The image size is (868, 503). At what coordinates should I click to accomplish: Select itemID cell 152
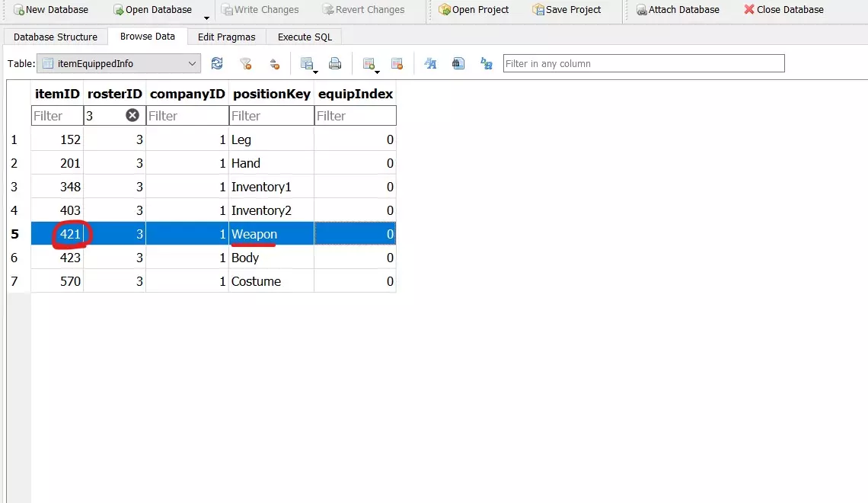pos(57,139)
